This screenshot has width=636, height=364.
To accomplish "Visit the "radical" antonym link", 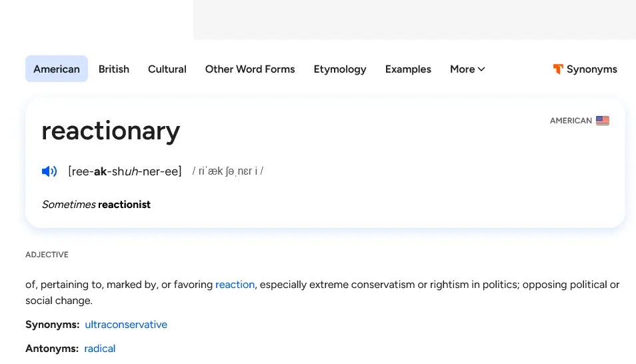I will pyautogui.click(x=100, y=349).
